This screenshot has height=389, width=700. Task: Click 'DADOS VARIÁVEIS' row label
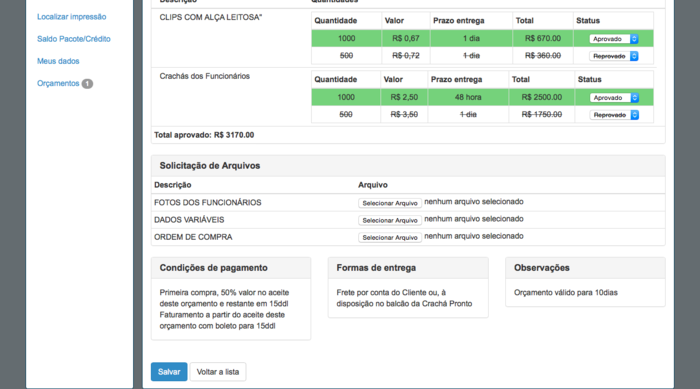click(189, 220)
